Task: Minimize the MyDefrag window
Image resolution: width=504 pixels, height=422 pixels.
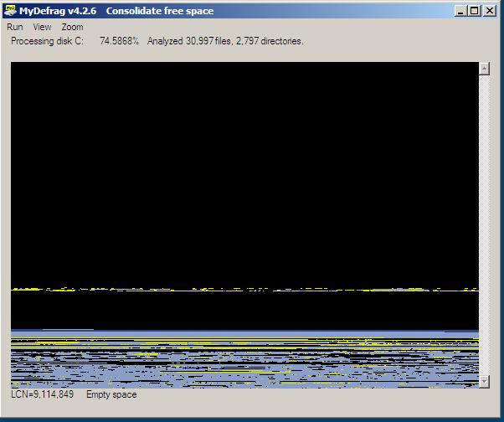Action: point(460,11)
